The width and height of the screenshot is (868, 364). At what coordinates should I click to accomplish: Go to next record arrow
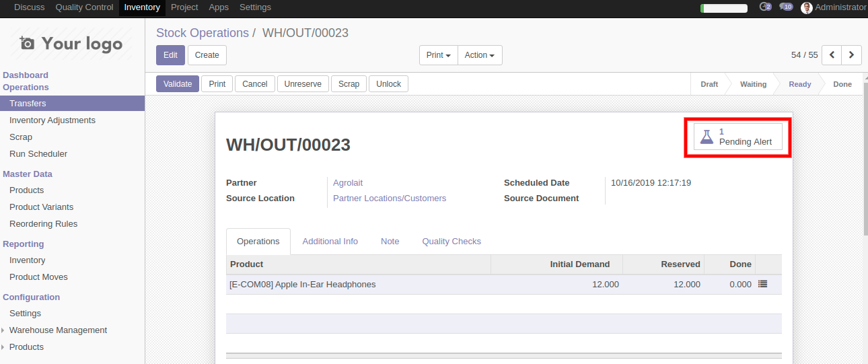[x=852, y=55]
